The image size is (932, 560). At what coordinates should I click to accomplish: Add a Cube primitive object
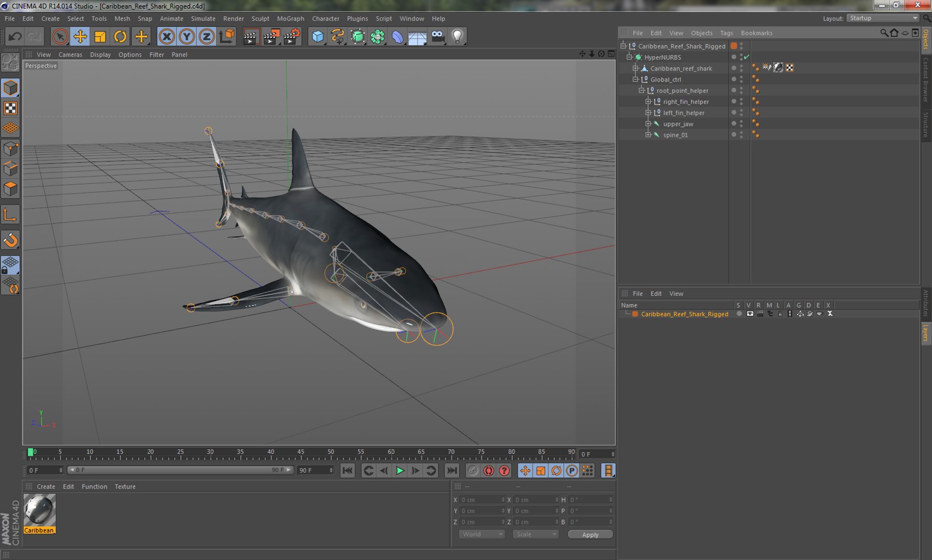318,36
